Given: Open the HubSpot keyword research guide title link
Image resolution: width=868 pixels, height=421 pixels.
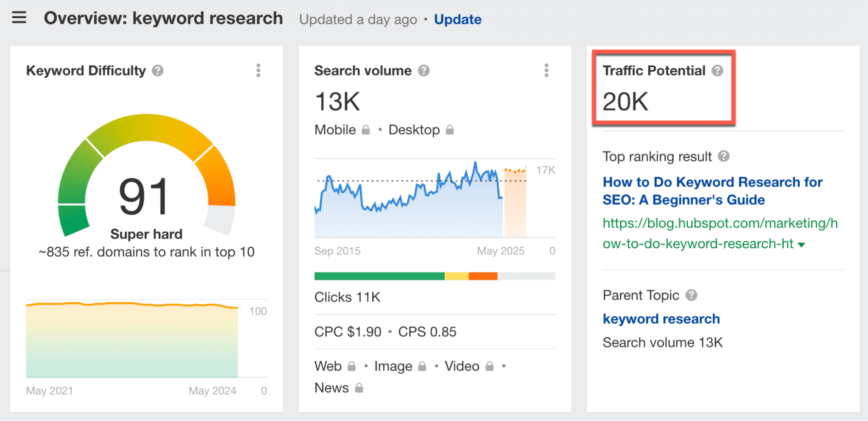Looking at the screenshot, I should 712,191.
